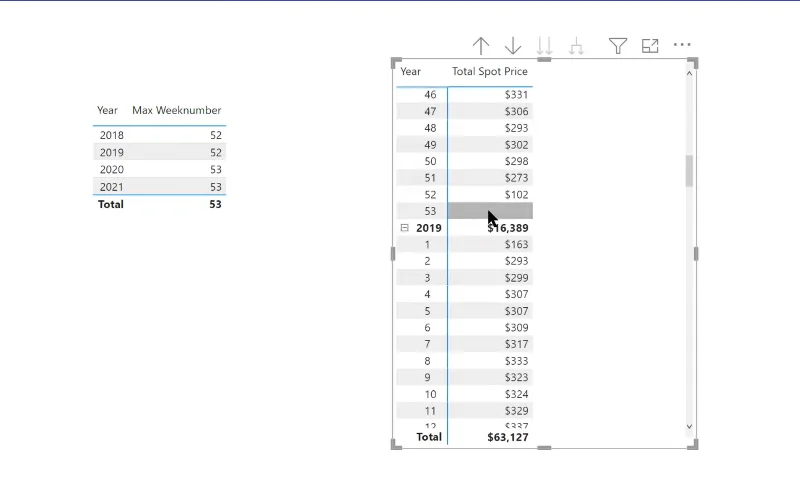Viewport: 800px width, 500px height.
Task: Click the $273 value cell
Action: 516,178
